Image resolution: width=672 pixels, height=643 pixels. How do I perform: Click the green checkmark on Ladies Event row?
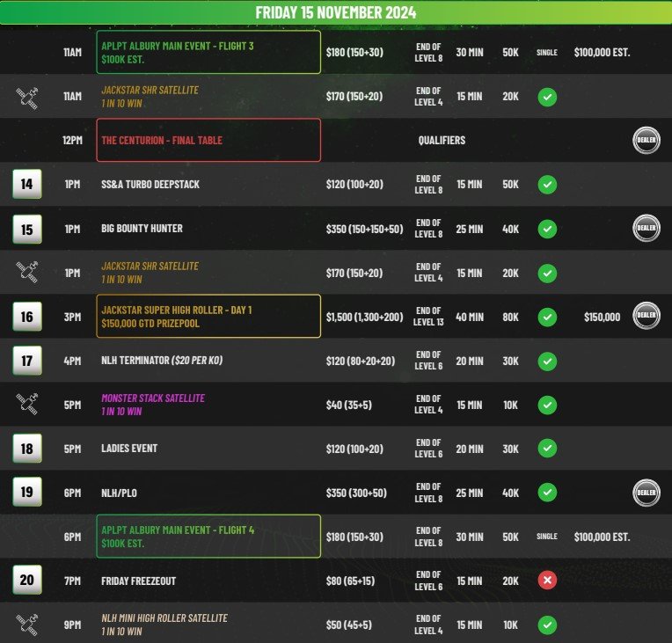tap(547, 449)
